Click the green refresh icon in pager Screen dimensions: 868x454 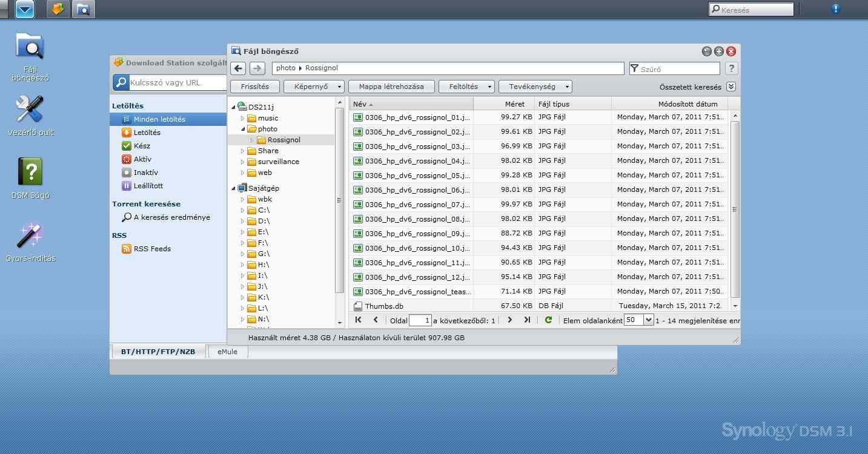[x=548, y=320]
